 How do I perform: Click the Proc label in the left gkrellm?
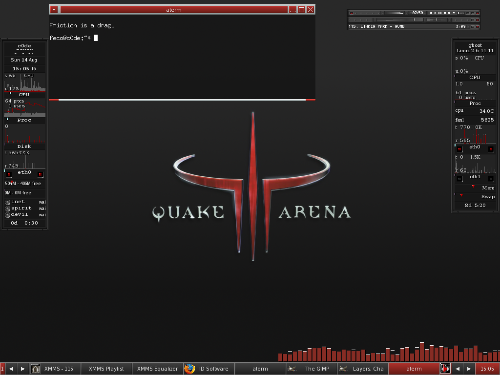pos(24,120)
